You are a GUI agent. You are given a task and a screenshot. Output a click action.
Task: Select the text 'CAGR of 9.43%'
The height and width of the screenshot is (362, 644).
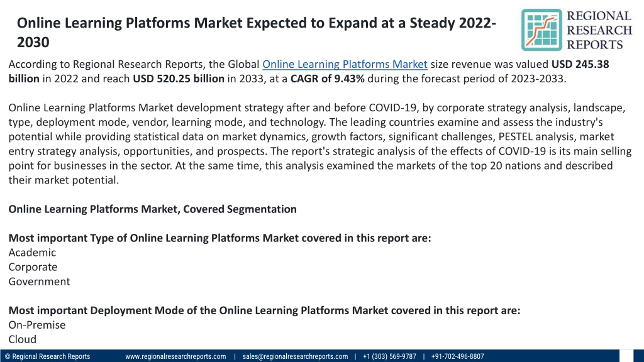coord(327,79)
